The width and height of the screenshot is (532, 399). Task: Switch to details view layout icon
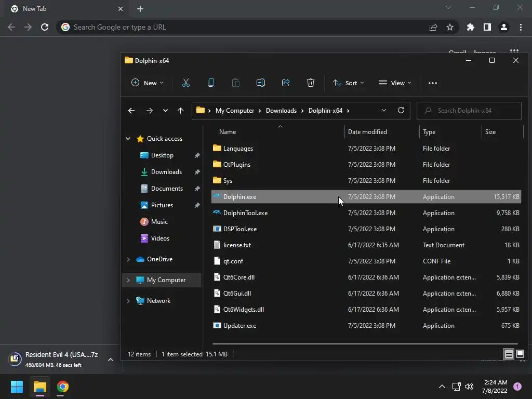tap(509, 354)
